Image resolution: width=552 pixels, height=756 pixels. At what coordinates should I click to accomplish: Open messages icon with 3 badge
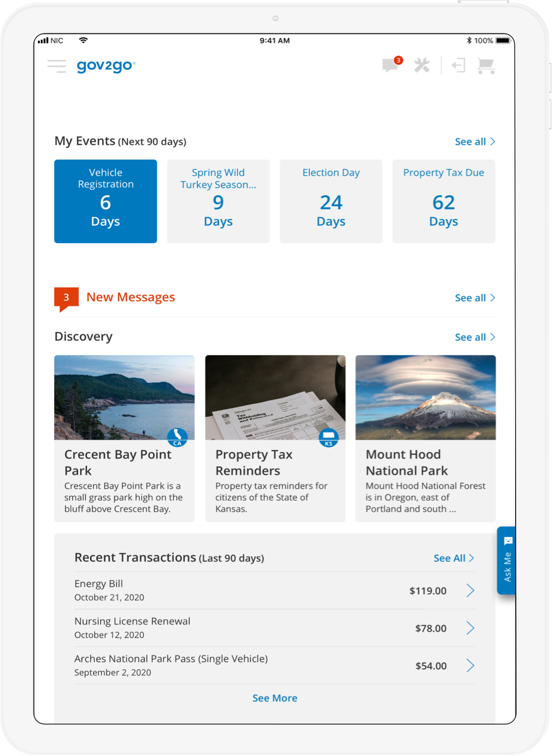(392, 65)
